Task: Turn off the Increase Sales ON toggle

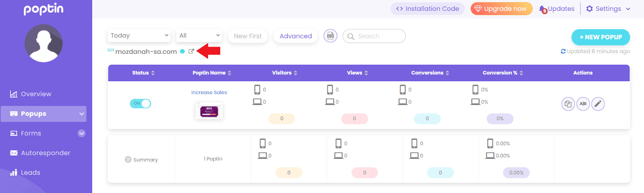Action: click(x=140, y=104)
